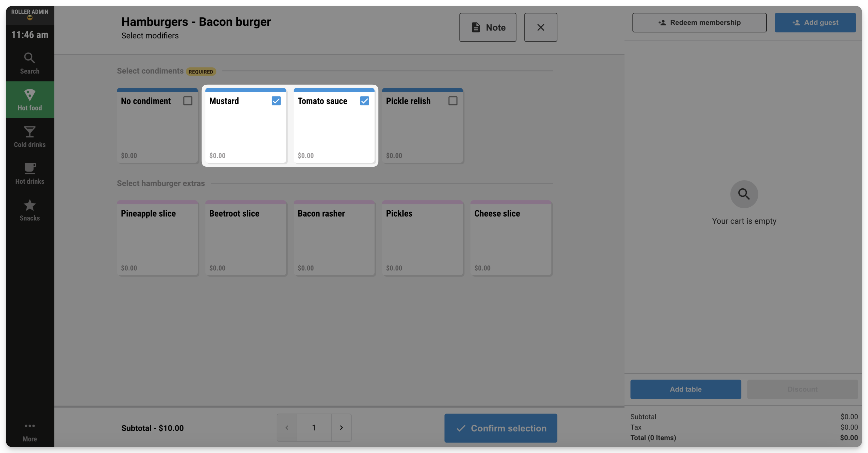
Task: Click Add table button
Action: [x=685, y=389]
